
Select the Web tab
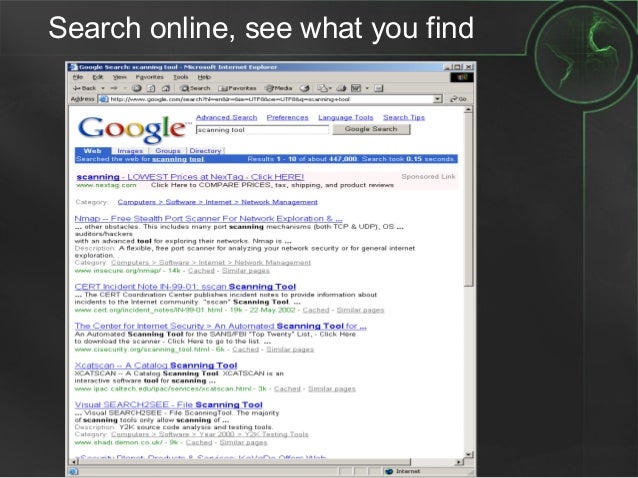coord(93,151)
